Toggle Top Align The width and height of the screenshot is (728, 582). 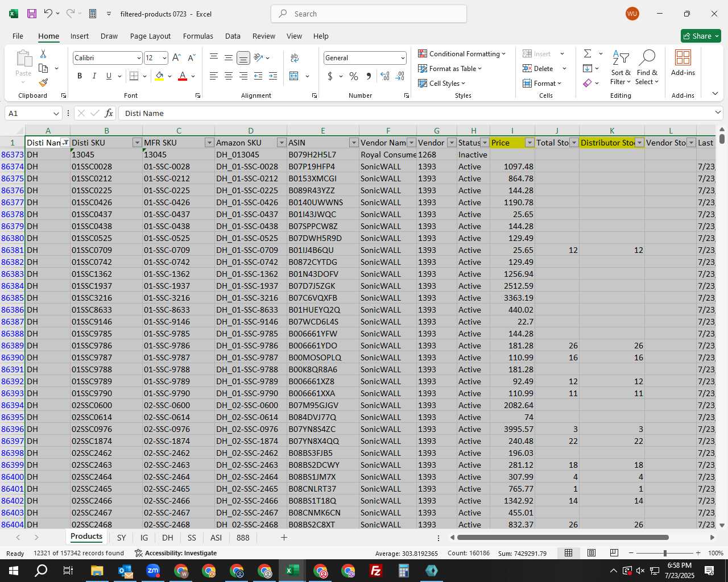pyautogui.click(x=214, y=57)
